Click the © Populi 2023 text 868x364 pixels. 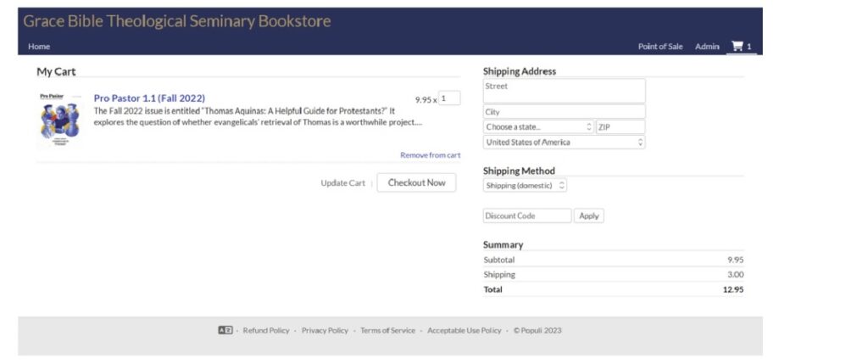pos(537,330)
